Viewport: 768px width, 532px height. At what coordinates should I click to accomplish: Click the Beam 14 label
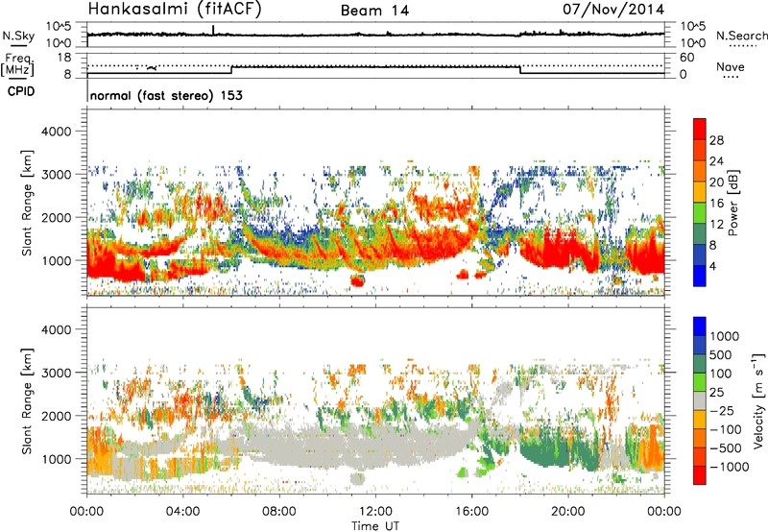pyautogui.click(x=374, y=11)
